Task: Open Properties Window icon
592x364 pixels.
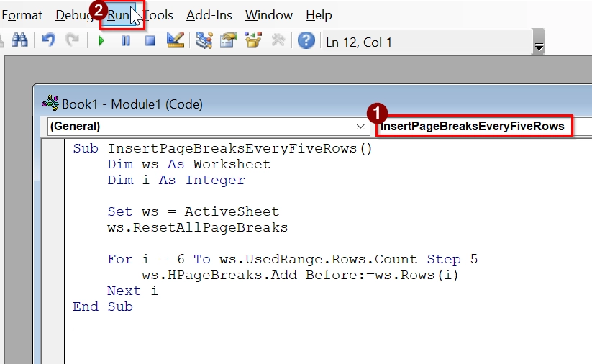Action: coord(229,40)
